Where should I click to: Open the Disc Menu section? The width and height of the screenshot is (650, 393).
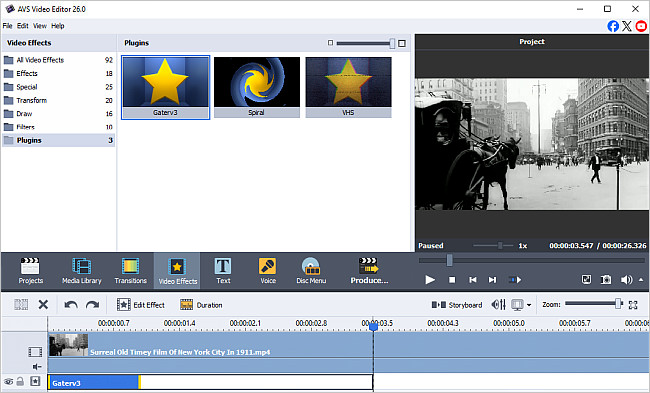pos(311,271)
